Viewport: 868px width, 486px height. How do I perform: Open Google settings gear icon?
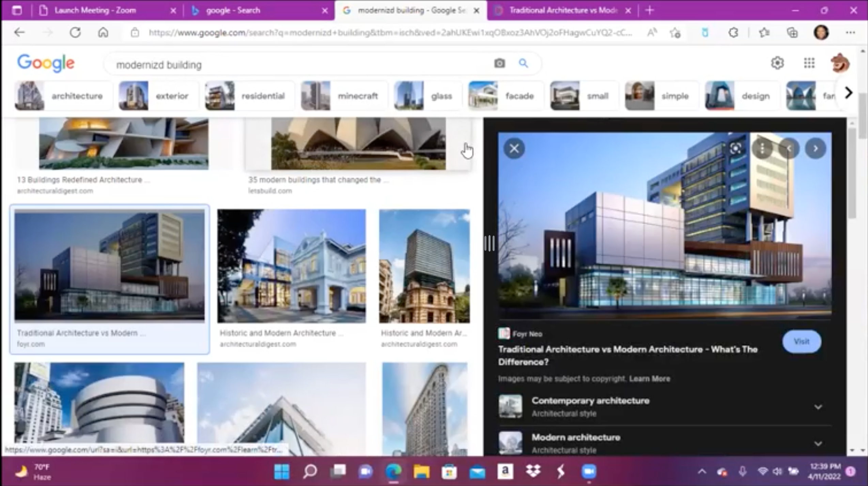(x=777, y=63)
